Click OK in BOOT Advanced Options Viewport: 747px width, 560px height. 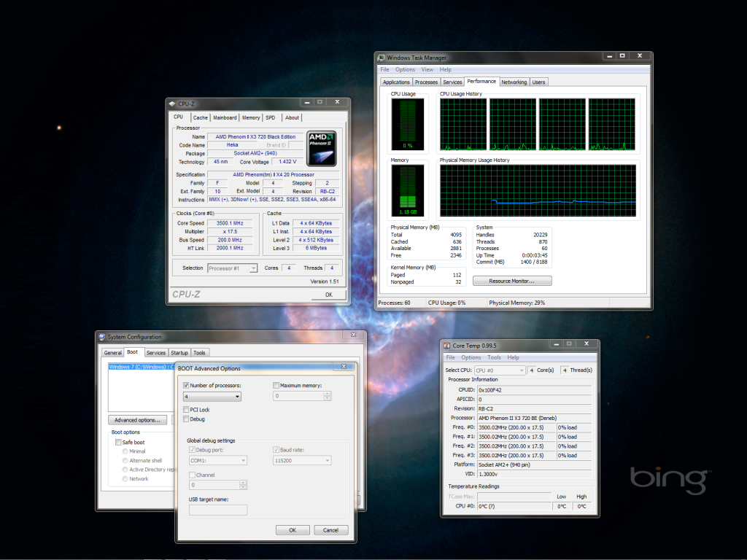[293, 530]
